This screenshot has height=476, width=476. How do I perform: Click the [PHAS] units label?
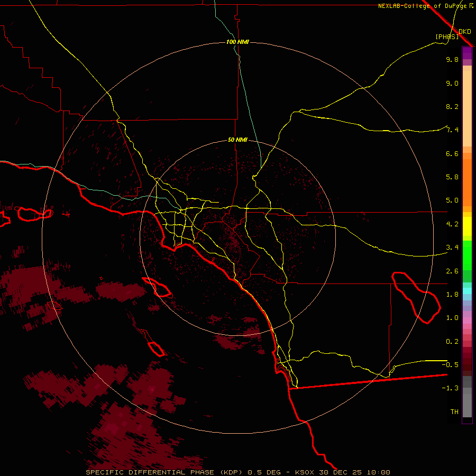coord(447,36)
